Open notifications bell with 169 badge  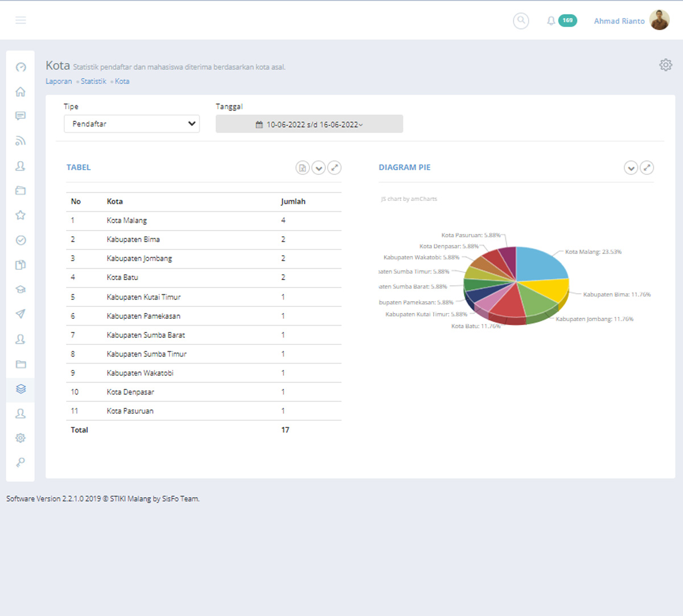[x=551, y=20]
